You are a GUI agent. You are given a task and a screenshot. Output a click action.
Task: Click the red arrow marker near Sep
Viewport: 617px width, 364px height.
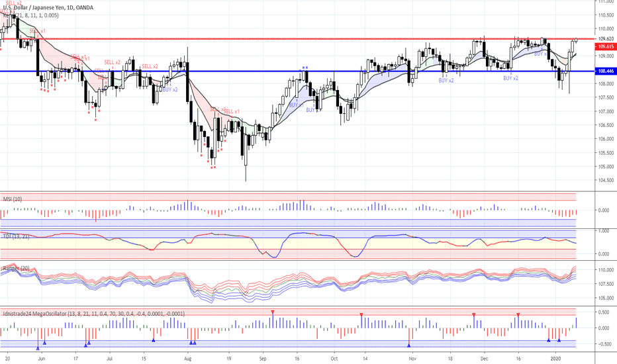click(x=272, y=312)
